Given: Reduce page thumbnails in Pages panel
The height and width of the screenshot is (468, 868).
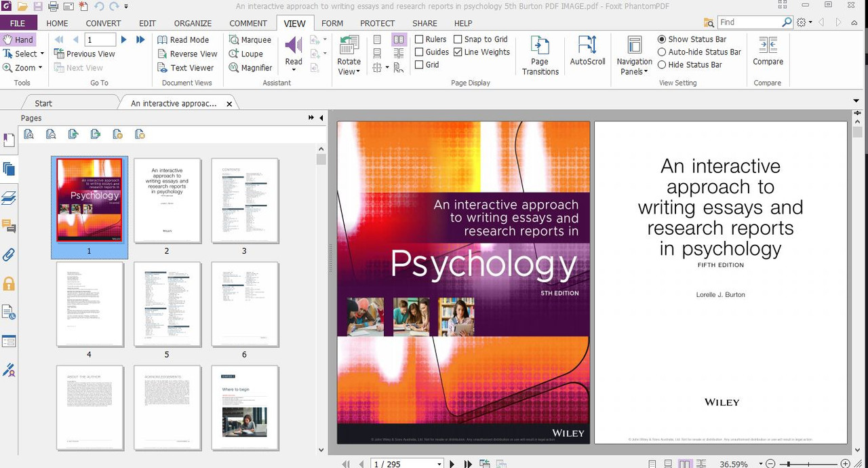Looking at the screenshot, I should point(51,134).
